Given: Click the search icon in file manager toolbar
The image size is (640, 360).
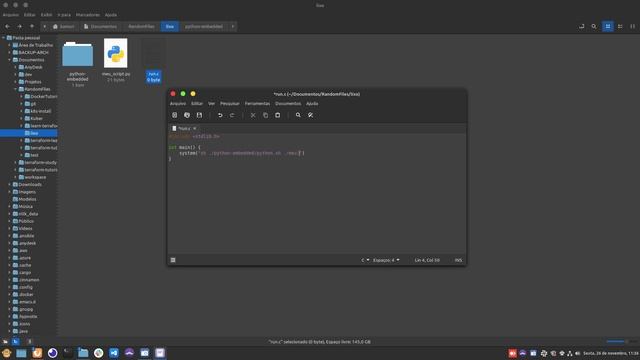Looking at the screenshot, I should [594, 26].
